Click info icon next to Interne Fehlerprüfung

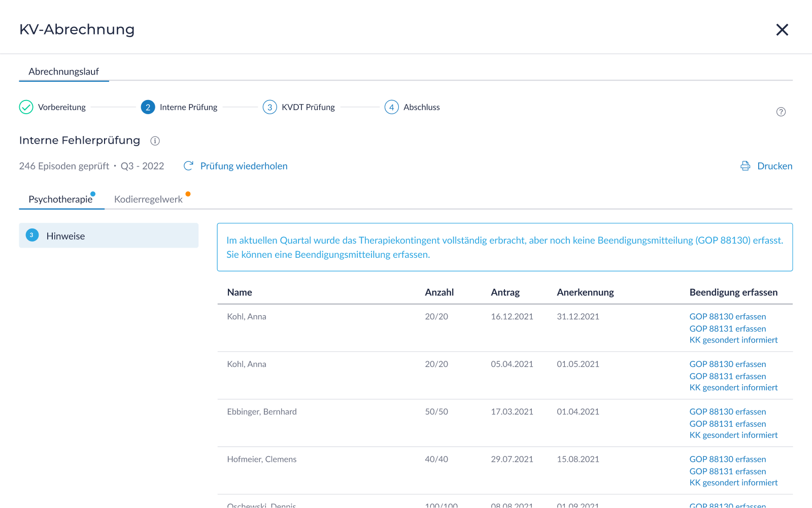pyautogui.click(x=155, y=141)
